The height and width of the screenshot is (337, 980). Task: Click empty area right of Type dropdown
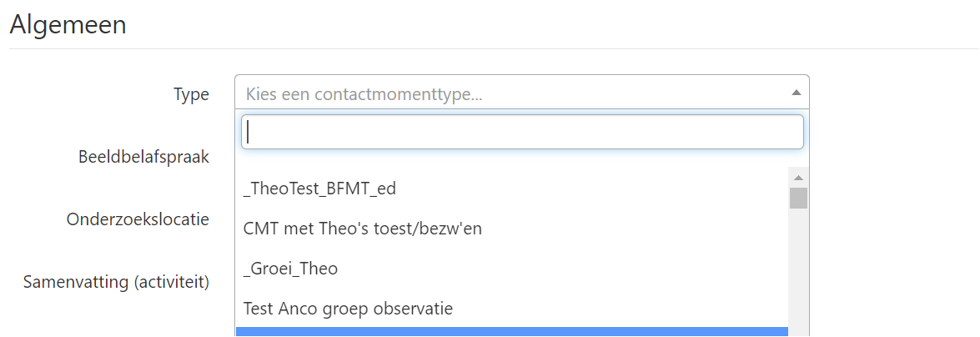892,93
